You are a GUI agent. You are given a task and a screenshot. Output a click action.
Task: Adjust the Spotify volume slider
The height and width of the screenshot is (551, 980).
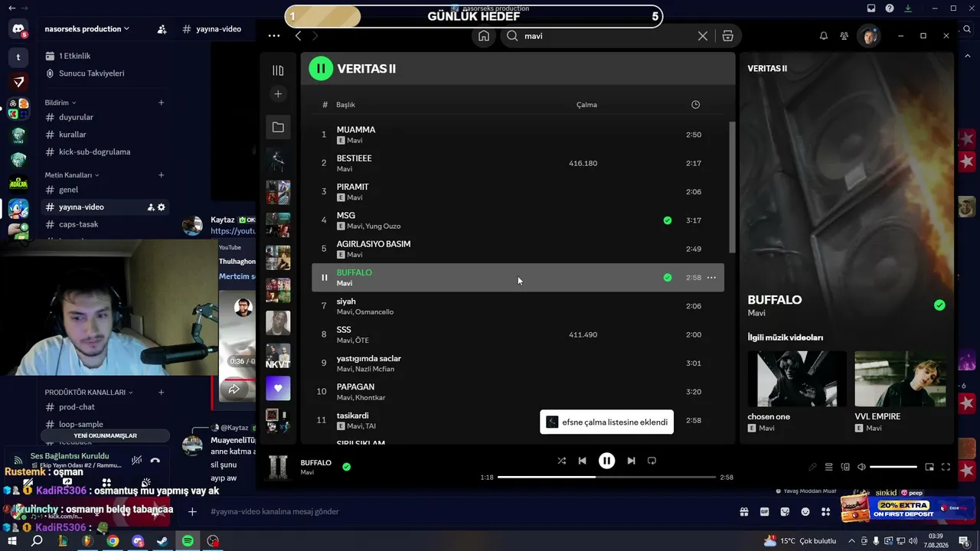pos(893,467)
